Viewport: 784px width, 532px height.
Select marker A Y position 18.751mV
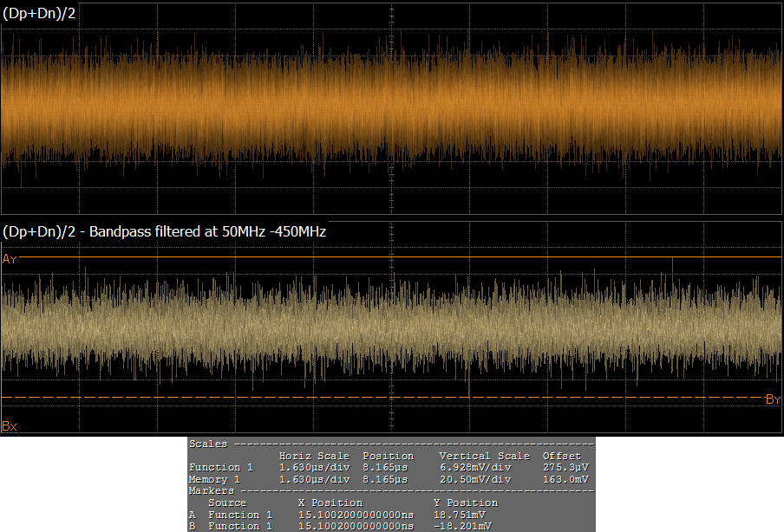[x=461, y=514]
